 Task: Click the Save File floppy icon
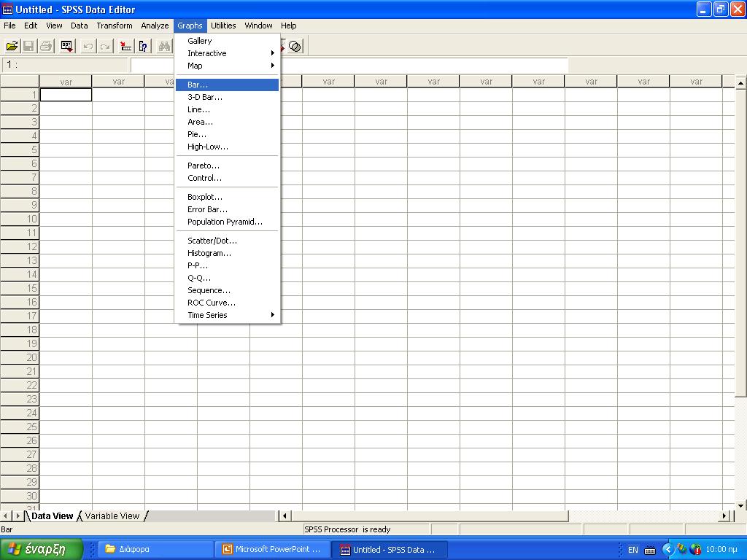[x=28, y=46]
